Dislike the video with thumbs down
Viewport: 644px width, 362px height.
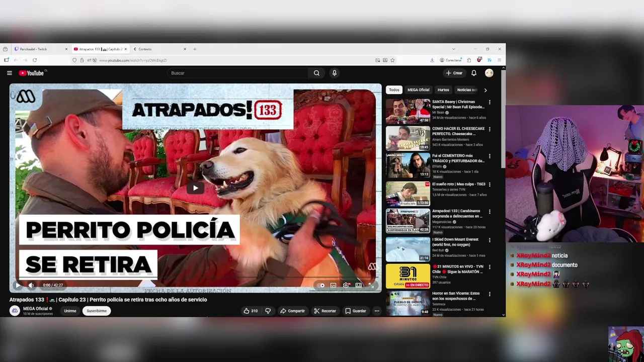pos(268,311)
